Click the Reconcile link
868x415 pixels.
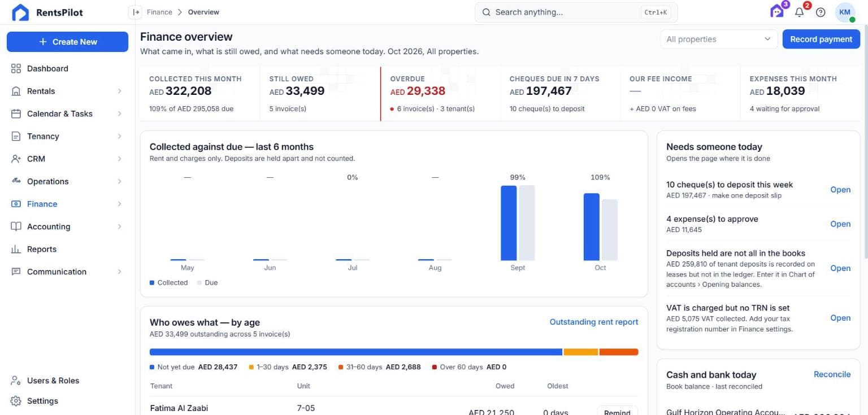(832, 374)
